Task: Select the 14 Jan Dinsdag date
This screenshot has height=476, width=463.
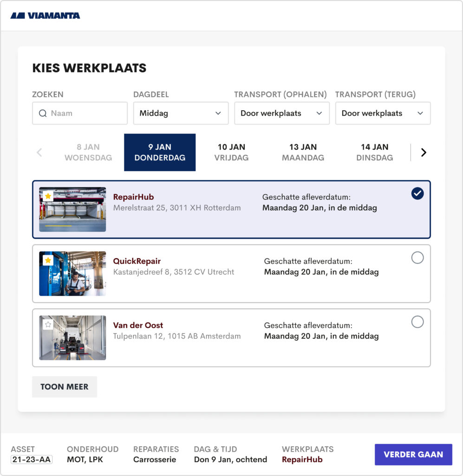Action: [374, 152]
